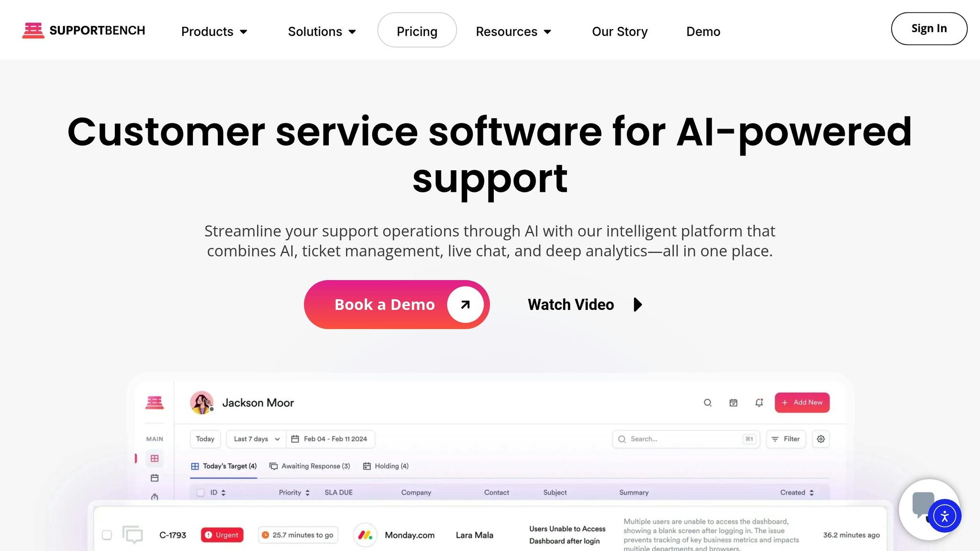Click the search magnifier icon near Add New

(708, 403)
